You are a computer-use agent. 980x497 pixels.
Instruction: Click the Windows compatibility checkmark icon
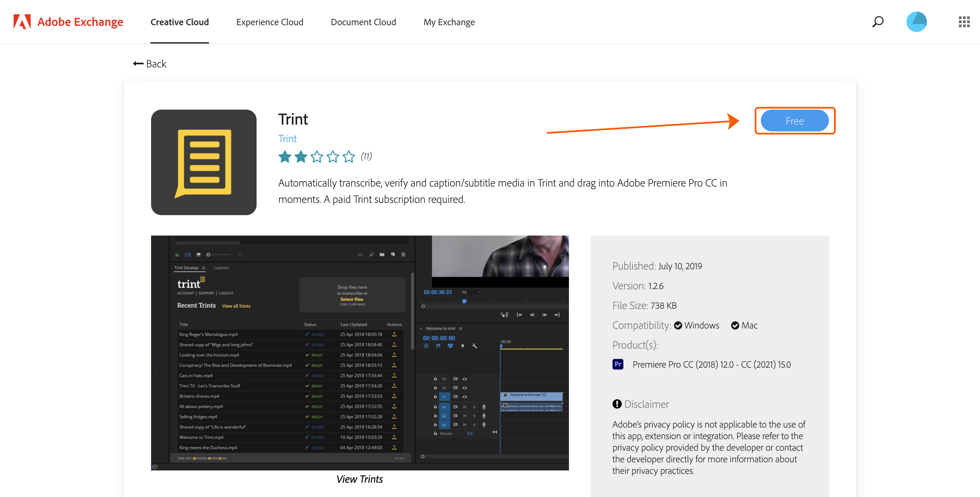[678, 325]
